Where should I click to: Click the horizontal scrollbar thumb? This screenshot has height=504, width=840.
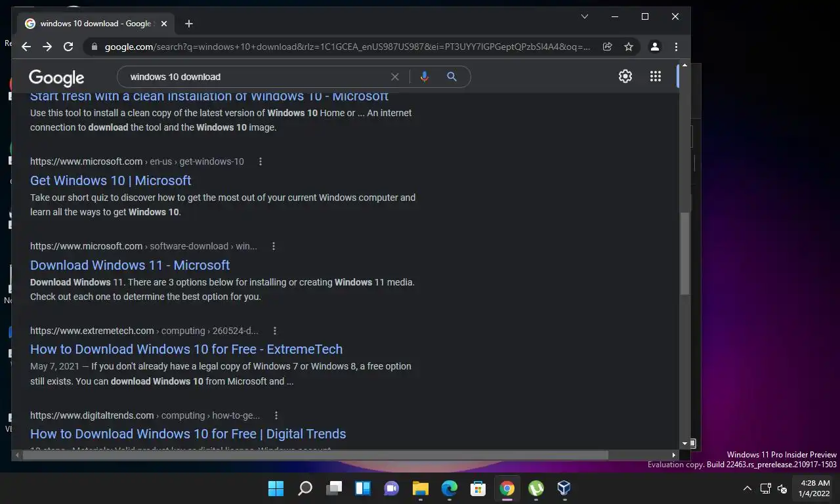coord(315,455)
